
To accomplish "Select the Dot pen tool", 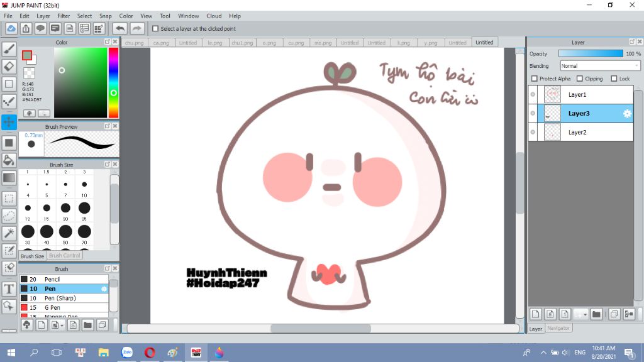I will (x=9, y=101).
